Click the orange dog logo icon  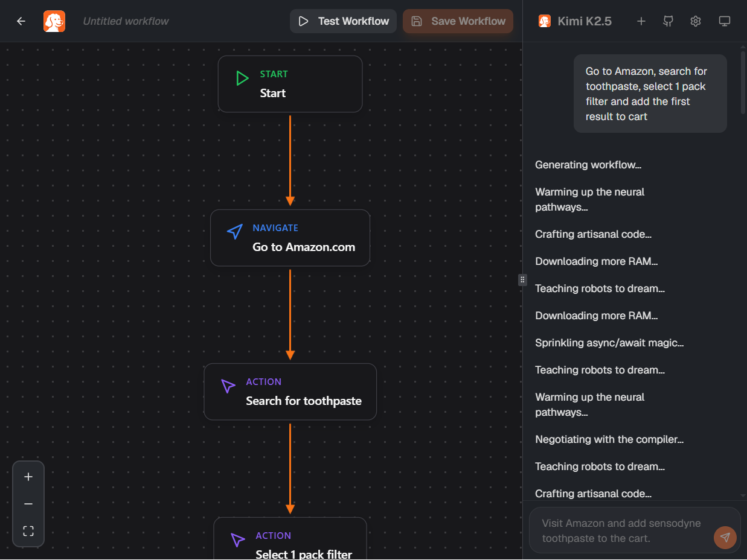click(54, 21)
